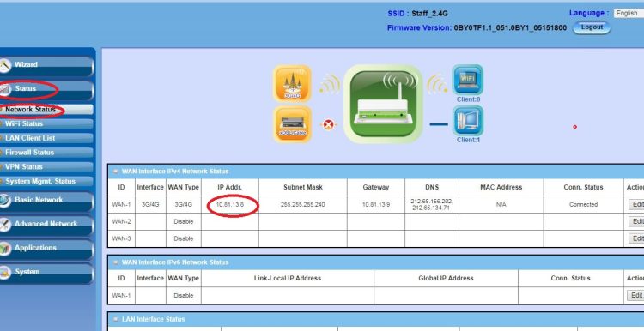Image resolution: width=644 pixels, height=331 pixels.
Task: Click the Link-Local IP Address header
Action: point(288,278)
